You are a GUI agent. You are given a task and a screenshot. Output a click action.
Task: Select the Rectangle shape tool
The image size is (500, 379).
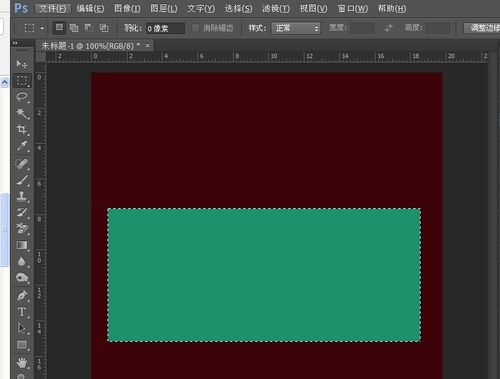coord(22,344)
